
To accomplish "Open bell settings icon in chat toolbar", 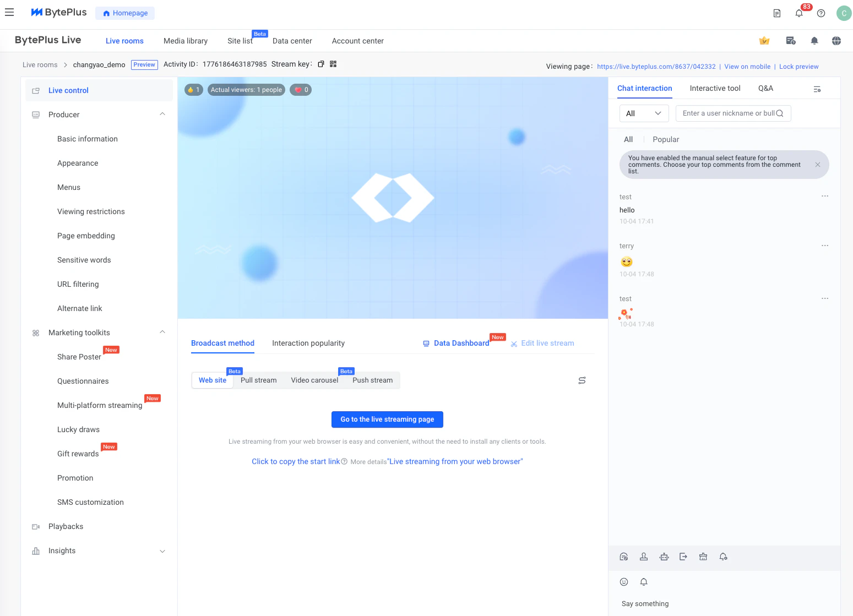I will point(724,557).
